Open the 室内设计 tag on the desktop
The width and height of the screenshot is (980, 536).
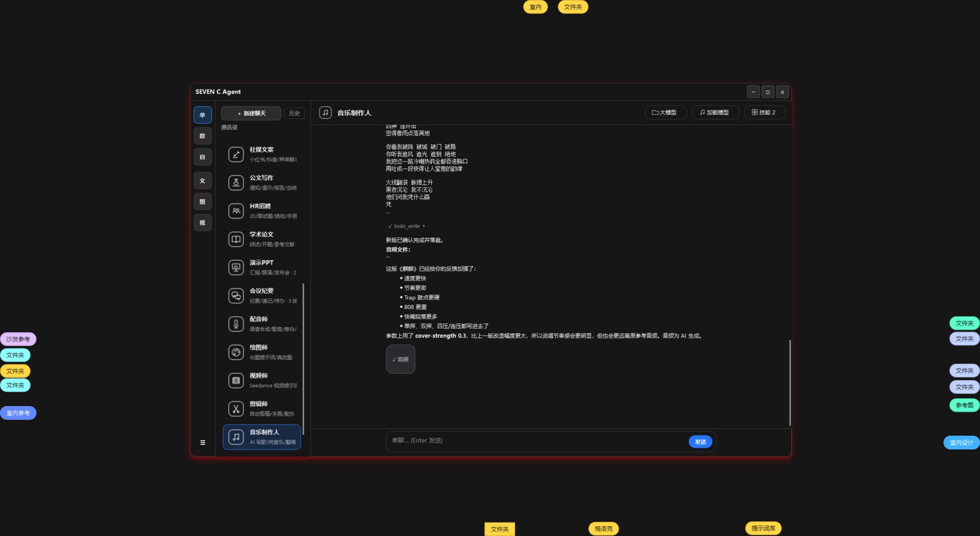(962, 442)
